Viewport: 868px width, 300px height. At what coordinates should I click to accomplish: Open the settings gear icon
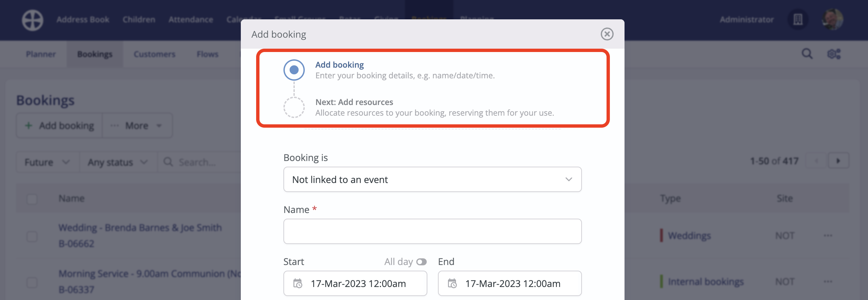tap(834, 54)
